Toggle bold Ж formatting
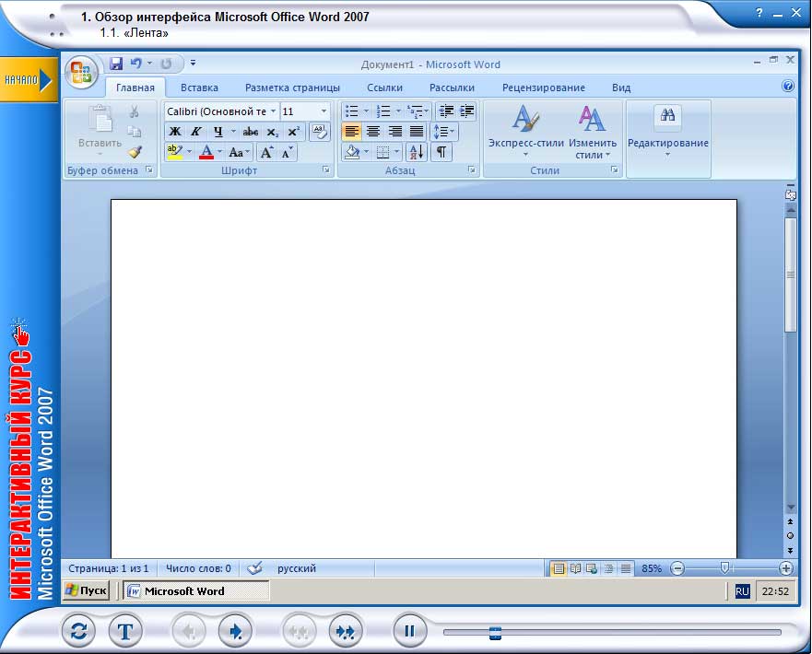This screenshot has width=812, height=654. tap(175, 132)
